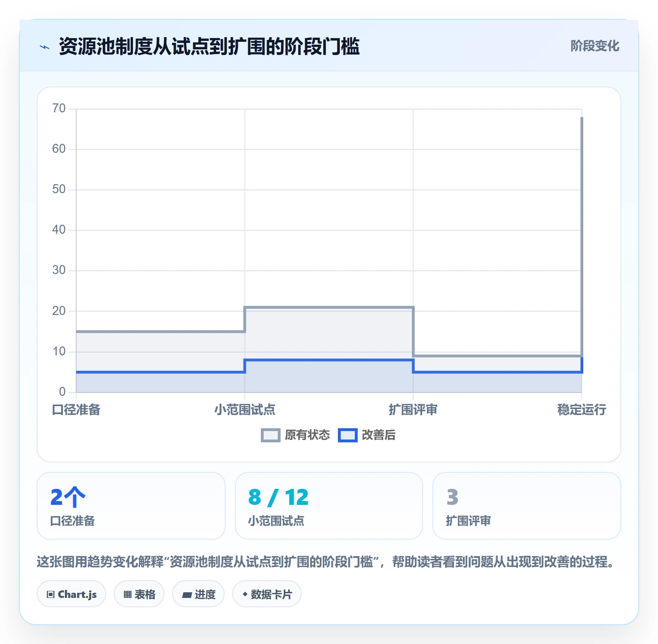
Task: Click the 稳定运行 x-axis label
Action: [x=582, y=410]
